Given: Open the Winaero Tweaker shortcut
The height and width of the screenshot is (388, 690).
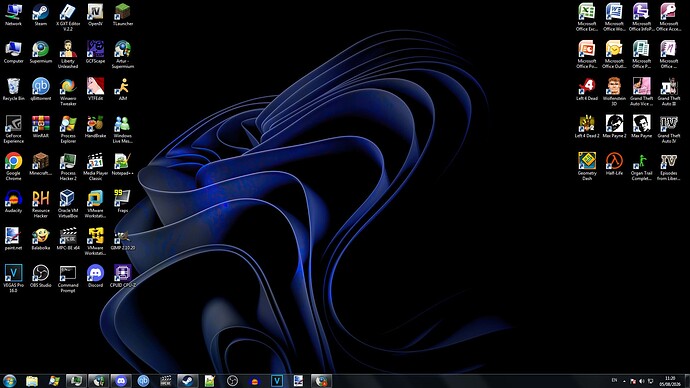Looking at the screenshot, I should (68, 92).
